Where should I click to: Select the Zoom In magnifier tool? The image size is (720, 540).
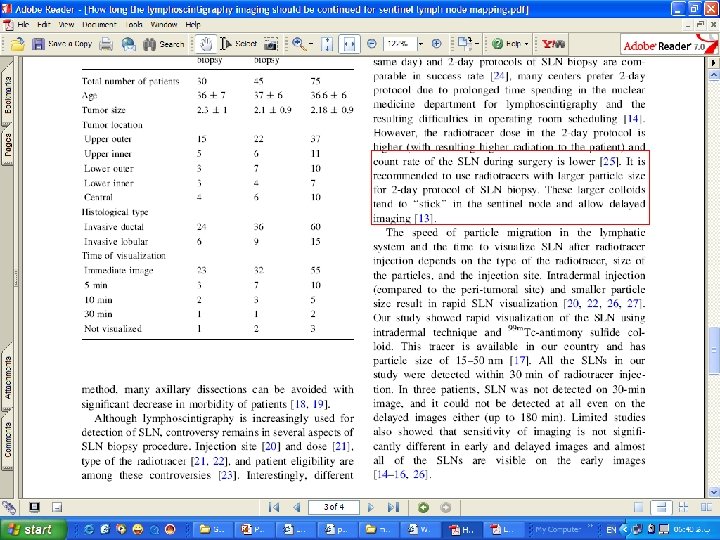(x=298, y=44)
